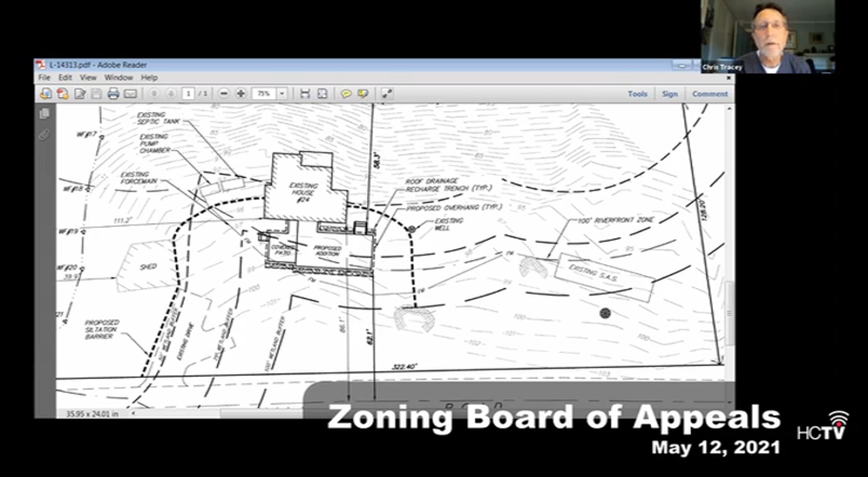Zoom in using the plus button
Image resolution: width=868 pixels, height=477 pixels.
(241, 94)
